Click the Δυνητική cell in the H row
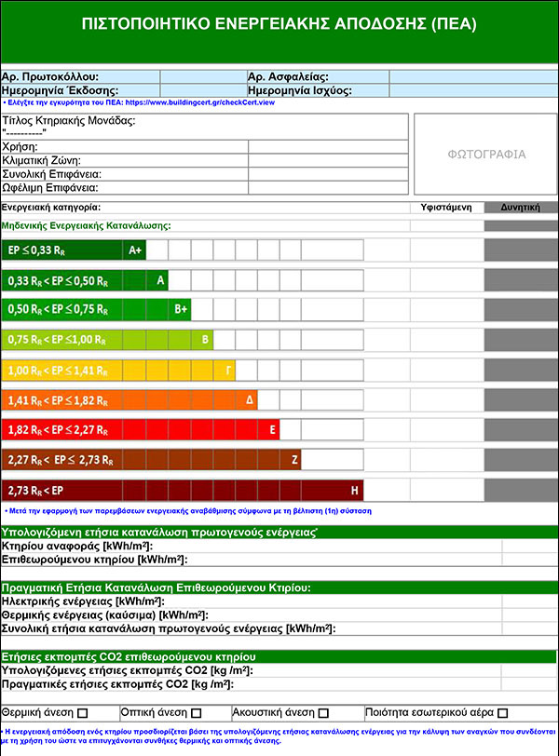This screenshot has height=756, width=559. pos(521,491)
